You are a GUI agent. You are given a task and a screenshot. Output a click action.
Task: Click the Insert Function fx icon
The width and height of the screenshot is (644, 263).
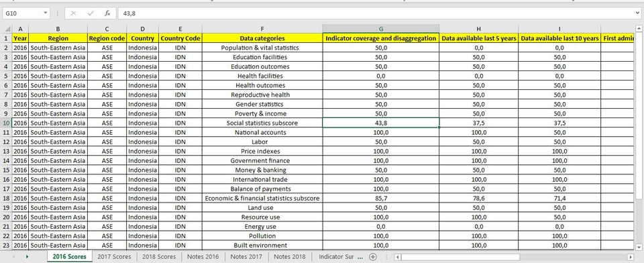(107, 13)
